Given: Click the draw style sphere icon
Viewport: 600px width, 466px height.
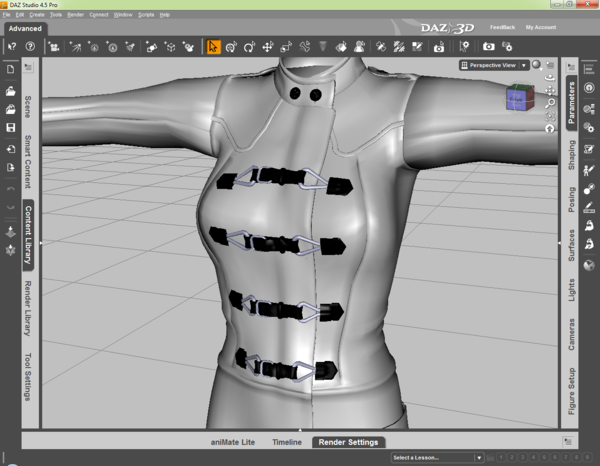Looking at the screenshot, I should pos(536,65).
